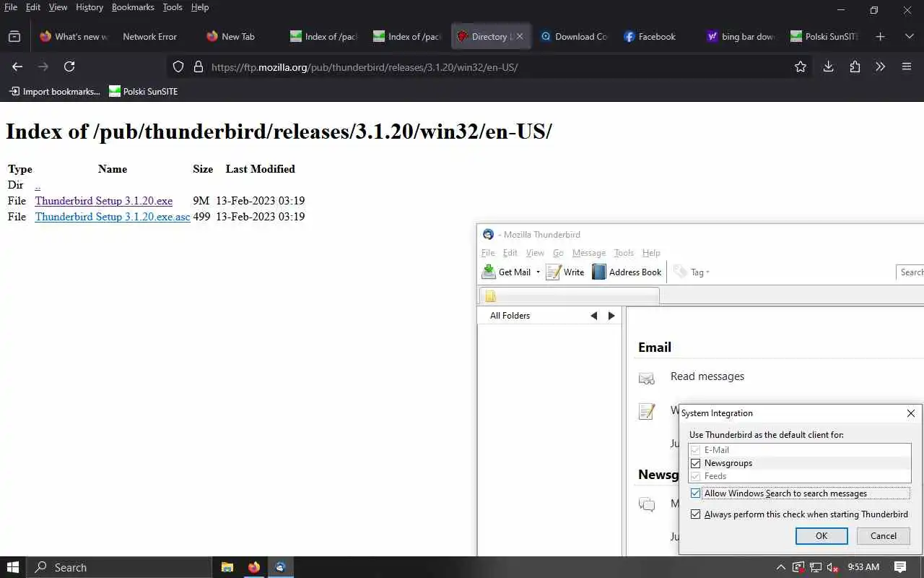Viewport: 924px width, 578px height.
Task: Switch to the Network Error tab
Action: [x=149, y=36]
